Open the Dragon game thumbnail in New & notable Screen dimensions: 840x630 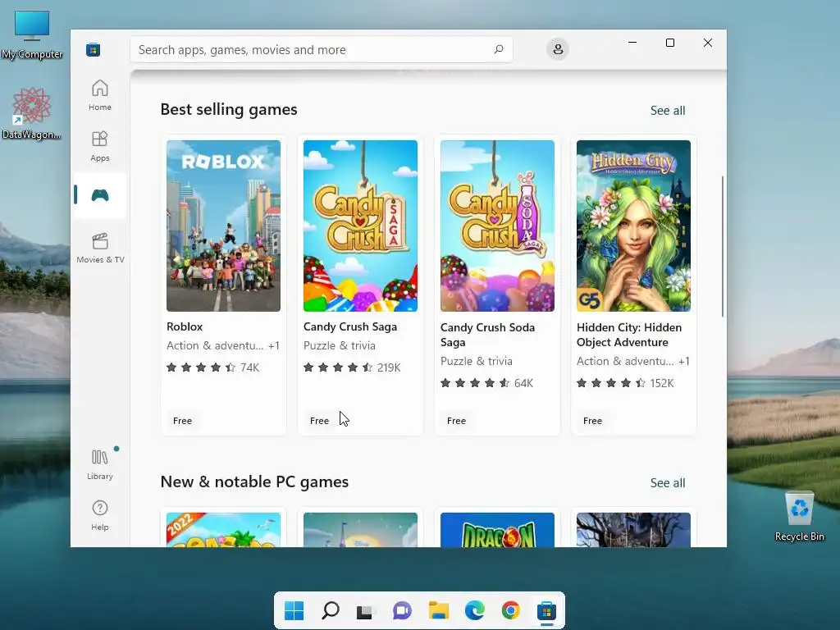[497, 530]
